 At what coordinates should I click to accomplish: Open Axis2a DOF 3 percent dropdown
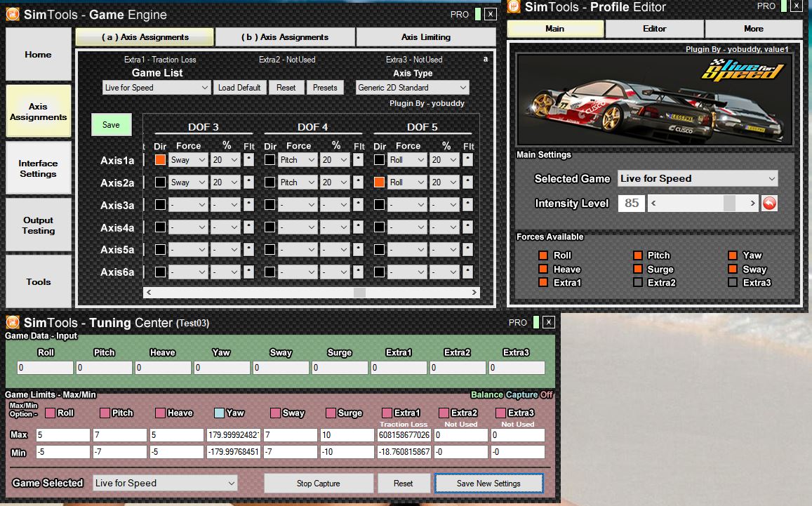(225, 182)
